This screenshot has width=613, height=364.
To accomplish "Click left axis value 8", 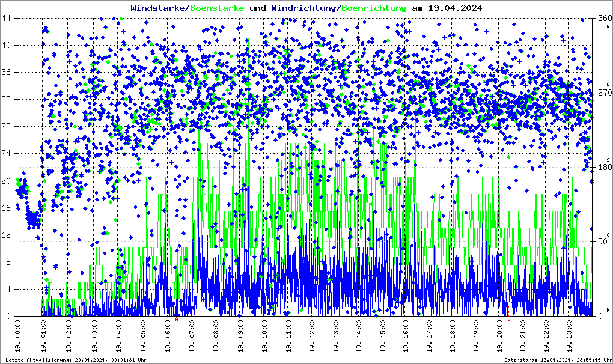I will [x=8, y=262].
